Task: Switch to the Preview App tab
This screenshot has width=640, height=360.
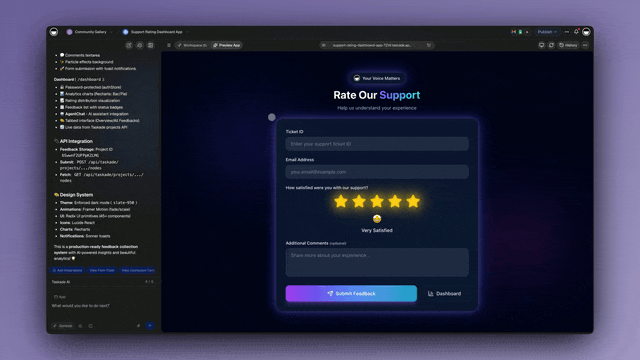Action: tap(227, 45)
